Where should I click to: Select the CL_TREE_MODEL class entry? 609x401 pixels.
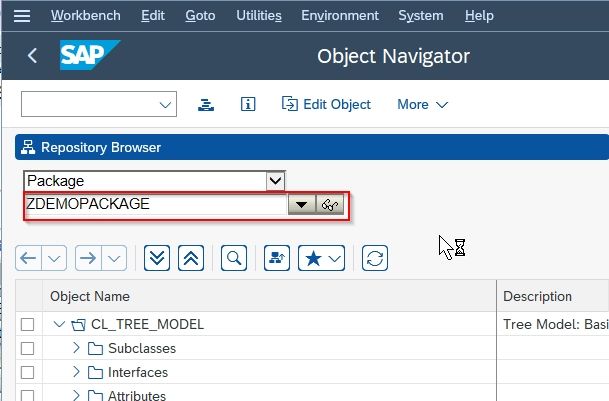coord(147,324)
